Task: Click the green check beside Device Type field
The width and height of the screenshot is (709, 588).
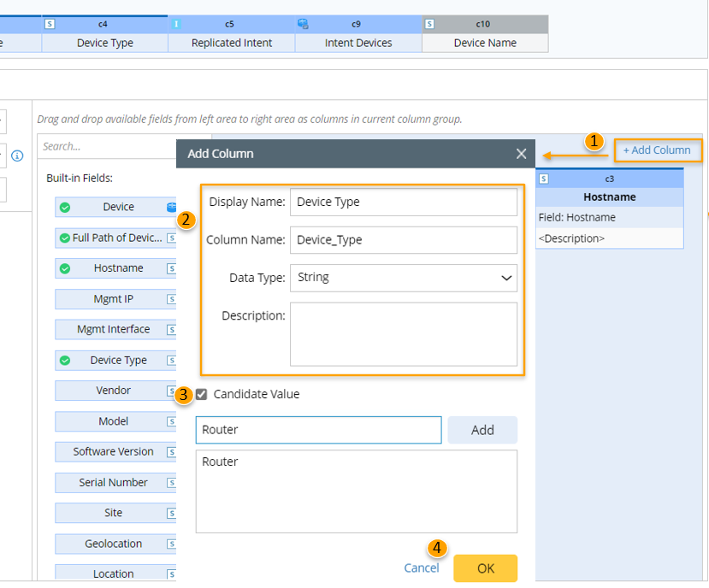Action: pos(65,361)
